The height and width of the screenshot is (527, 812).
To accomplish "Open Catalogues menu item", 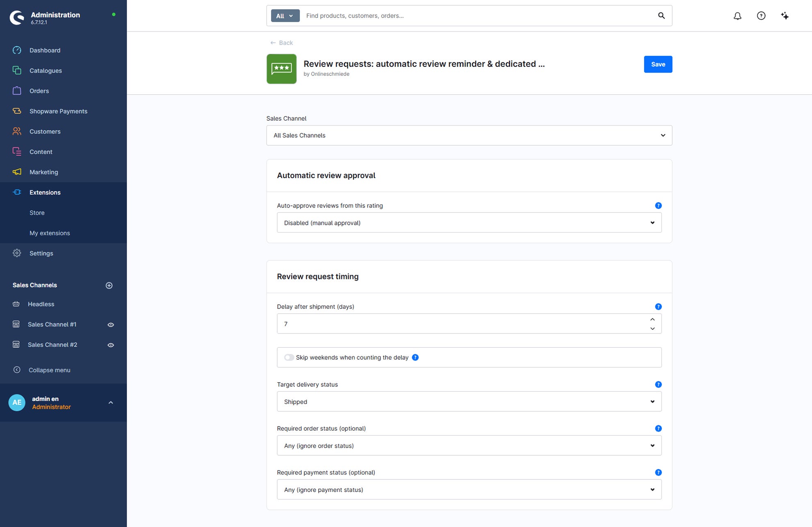I will 63,71.
